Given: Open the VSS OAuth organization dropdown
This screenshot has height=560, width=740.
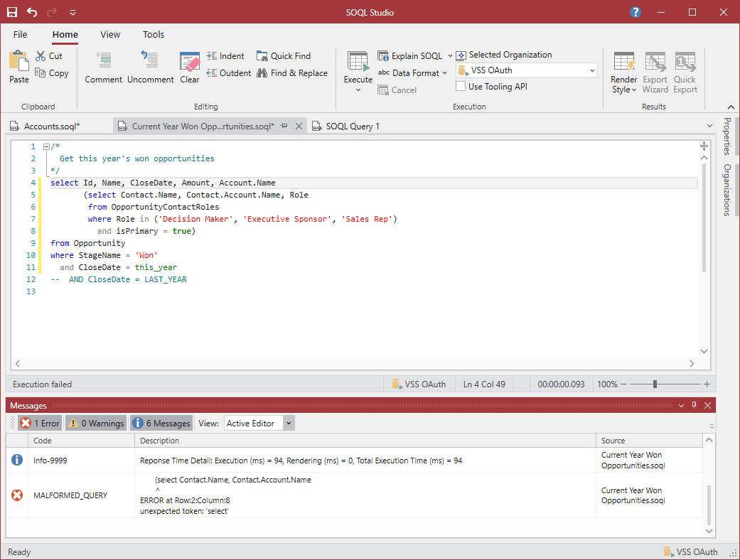Looking at the screenshot, I should coord(593,70).
